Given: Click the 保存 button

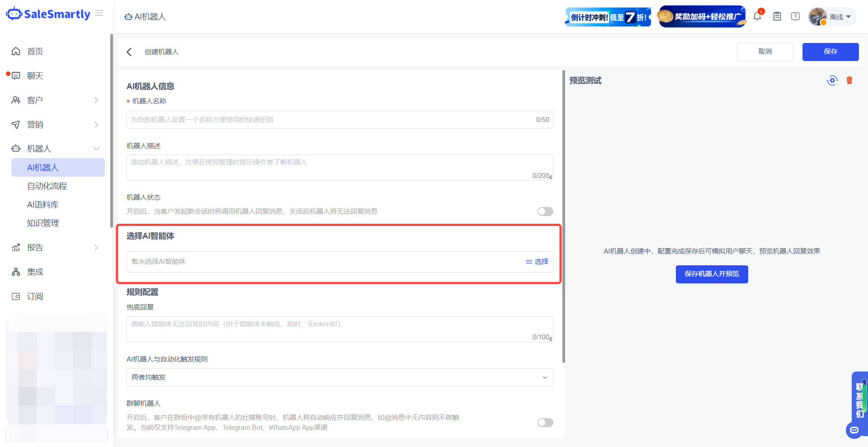Looking at the screenshot, I should (x=830, y=52).
